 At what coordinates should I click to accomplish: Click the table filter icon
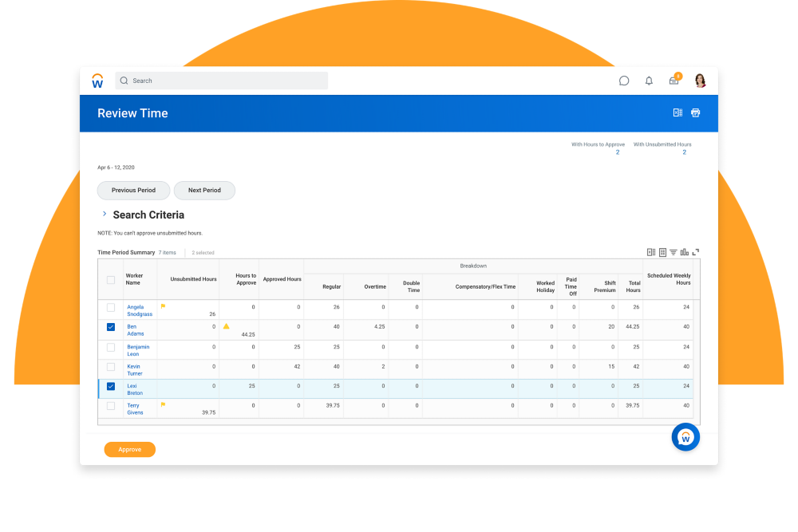674,252
